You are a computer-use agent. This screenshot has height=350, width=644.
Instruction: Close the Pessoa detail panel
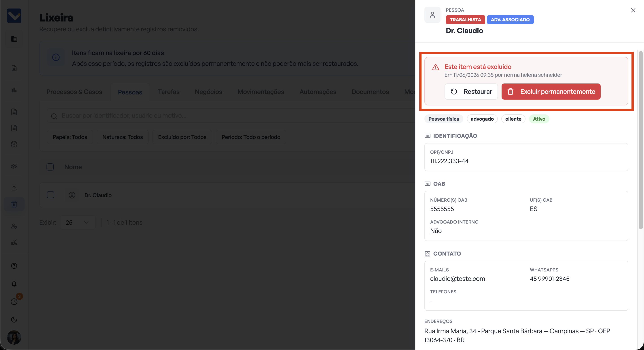[633, 10]
